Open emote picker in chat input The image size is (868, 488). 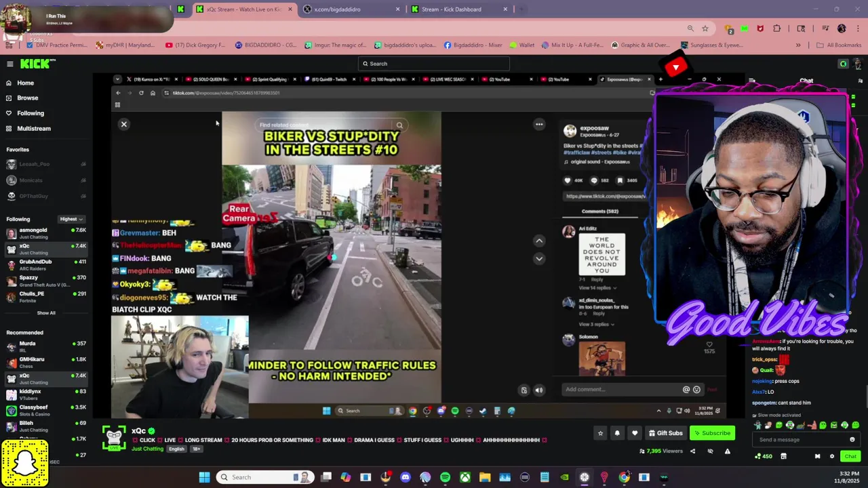point(852,439)
